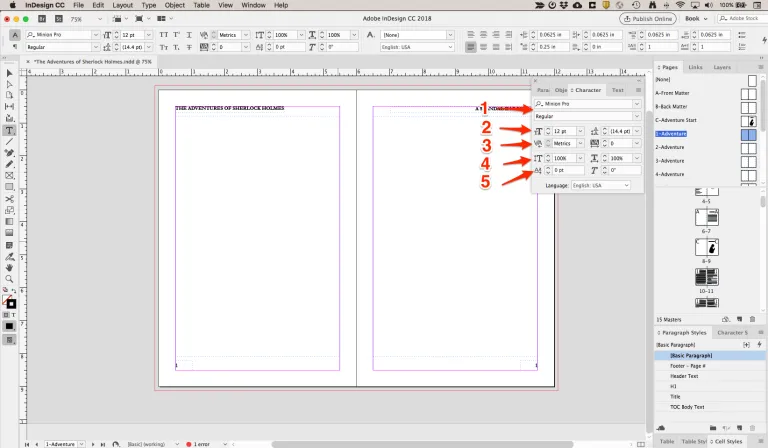The image size is (768, 448).
Task: Click All Caps icon in control bar
Action: pos(164,35)
